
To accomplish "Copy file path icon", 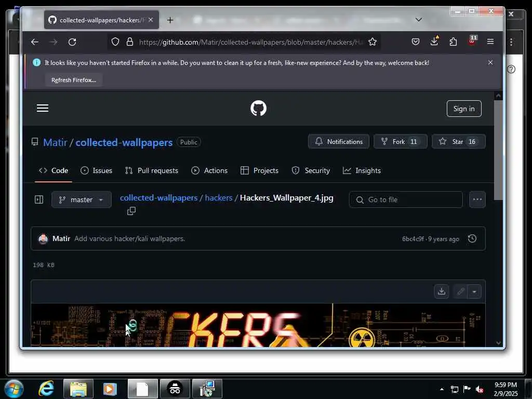I will pos(131,211).
